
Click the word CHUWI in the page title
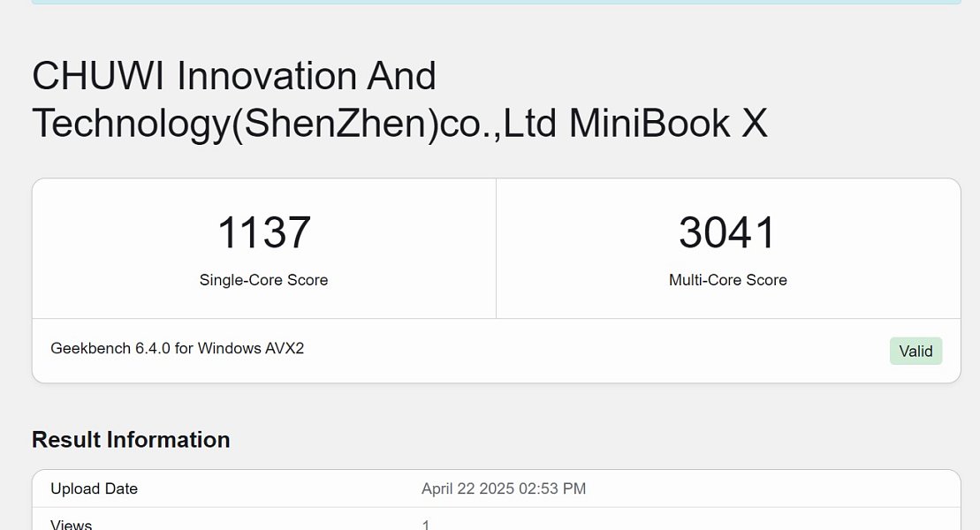[97, 77]
